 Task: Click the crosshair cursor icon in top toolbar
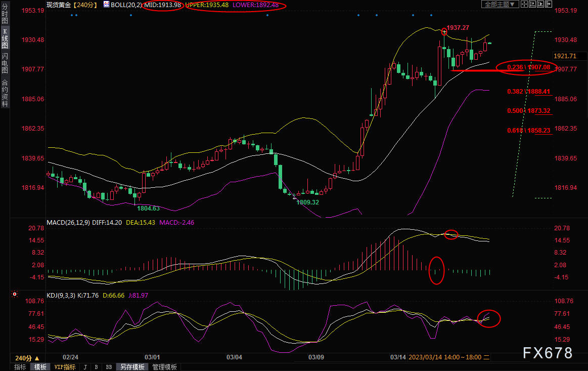[524, 4]
